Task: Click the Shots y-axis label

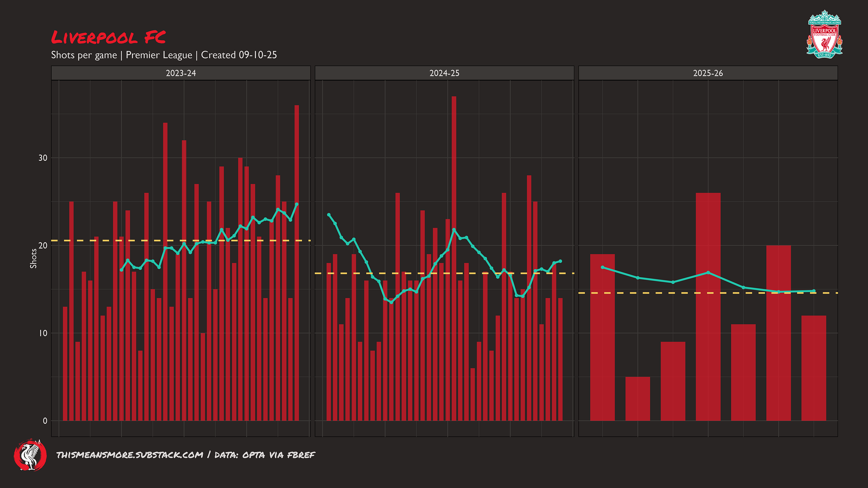Action: [33, 258]
